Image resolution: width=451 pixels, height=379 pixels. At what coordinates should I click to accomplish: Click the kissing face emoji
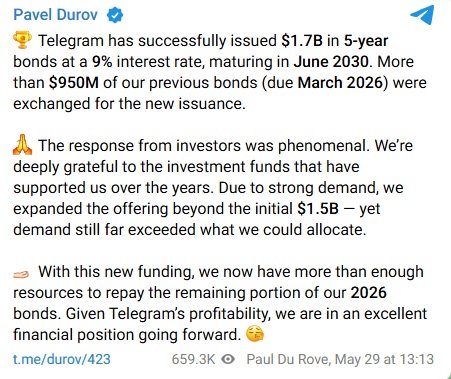pos(255,334)
